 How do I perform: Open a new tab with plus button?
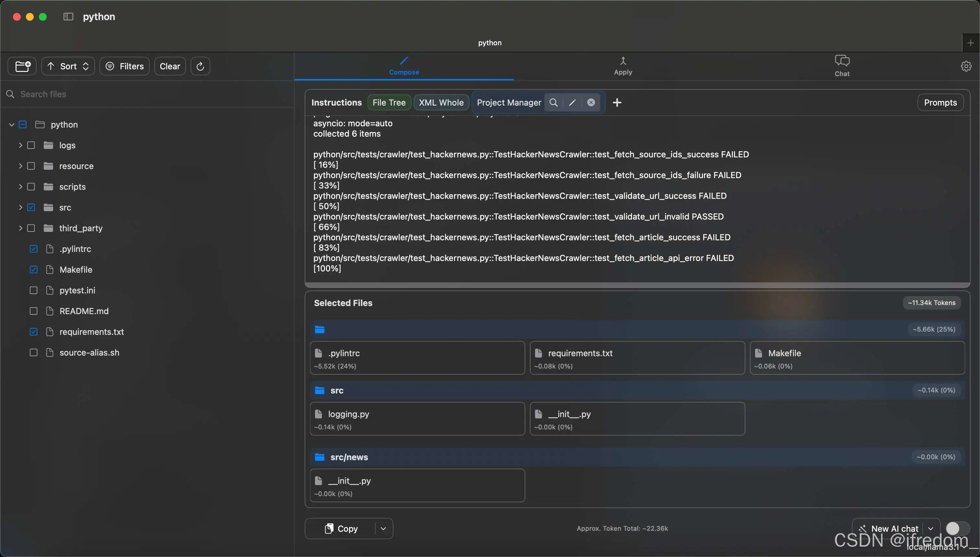click(x=970, y=43)
